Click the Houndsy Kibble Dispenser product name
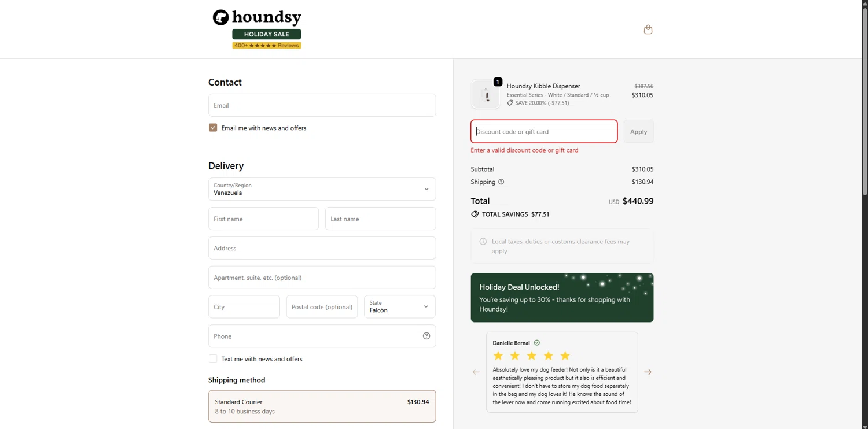The width and height of the screenshot is (868, 429). coord(543,86)
